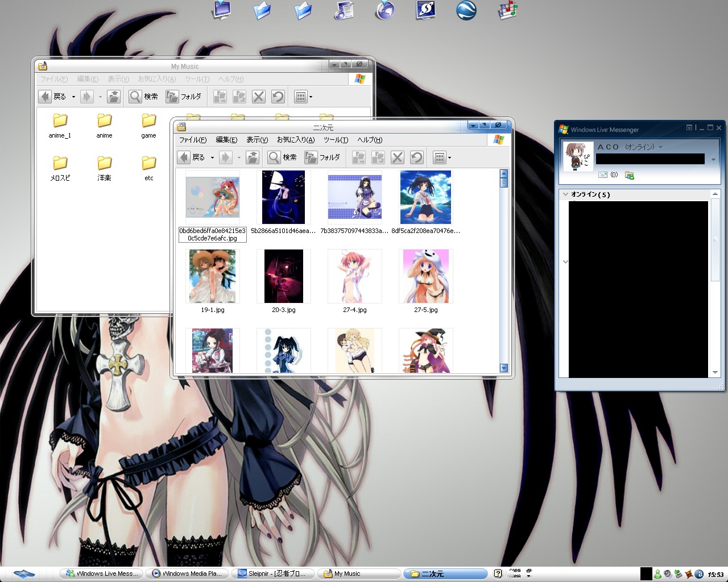Open the 洋楽 folder in My Music
728x582 pixels.
tap(104, 168)
